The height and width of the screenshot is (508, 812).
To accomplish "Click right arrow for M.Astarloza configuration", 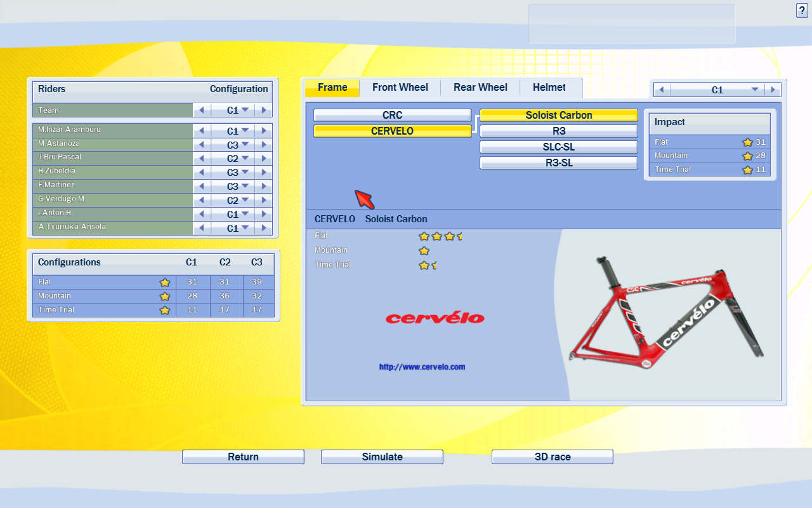I will (264, 145).
